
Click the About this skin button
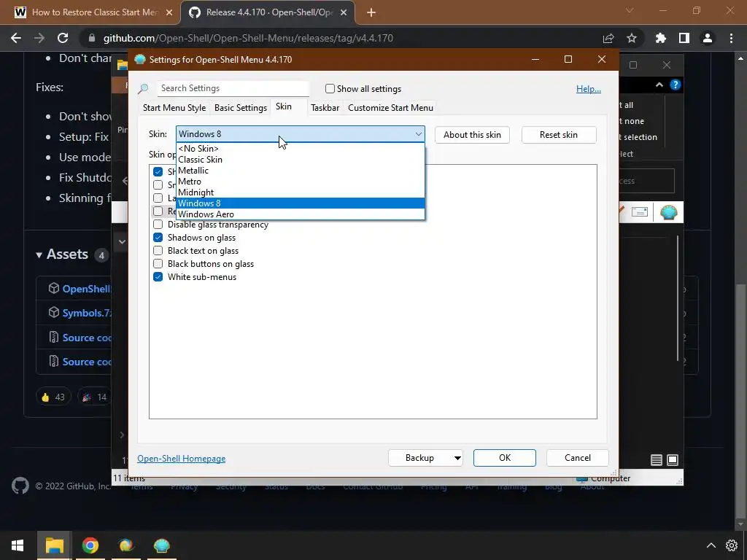coord(472,135)
